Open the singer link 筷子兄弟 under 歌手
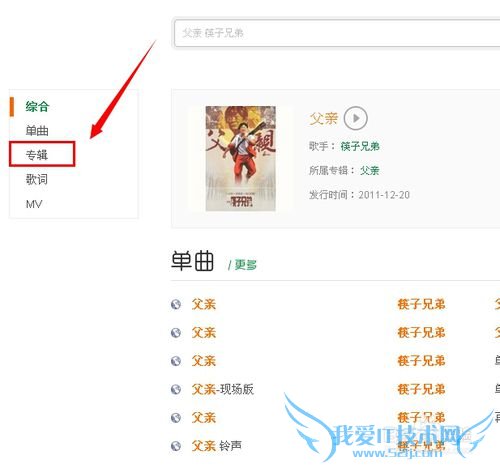 click(x=360, y=146)
